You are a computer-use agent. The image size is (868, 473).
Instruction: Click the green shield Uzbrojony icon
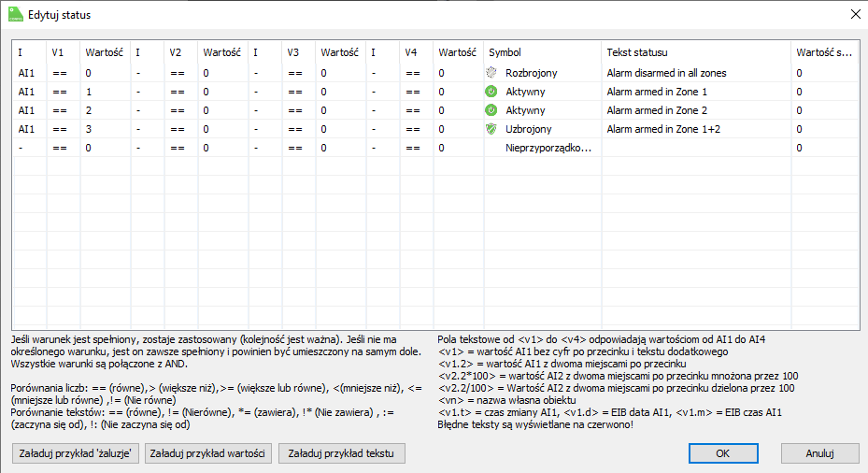(491, 129)
